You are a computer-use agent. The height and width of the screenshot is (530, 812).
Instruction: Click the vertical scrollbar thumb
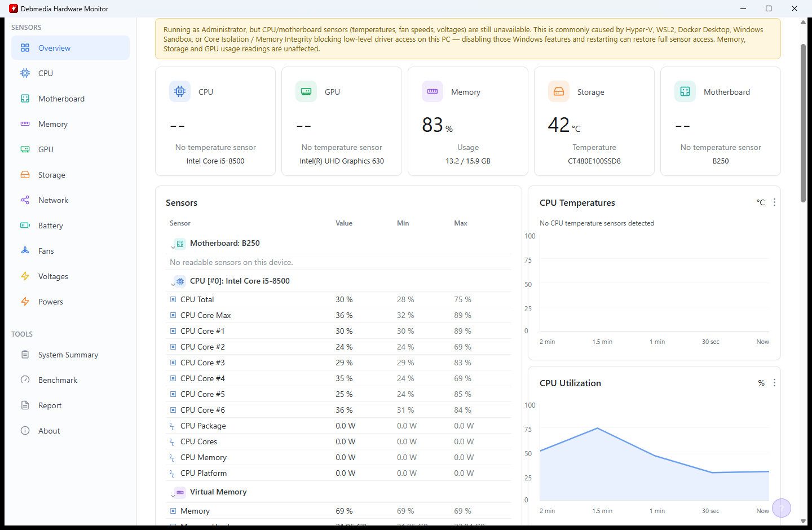point(803,122)
